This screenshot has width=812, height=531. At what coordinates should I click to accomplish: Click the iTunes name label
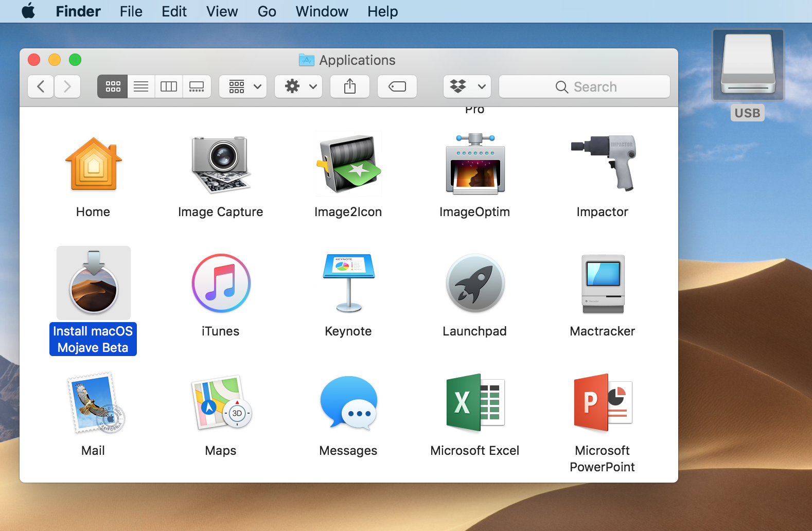coord(221,331)
